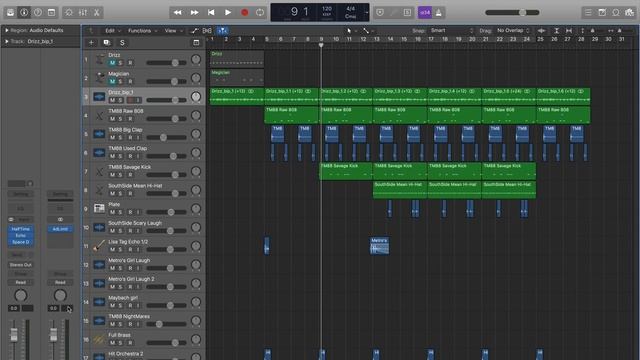Open the Smart Controls icon
This screenshot has width=640, height=360.
click(69, 13)
